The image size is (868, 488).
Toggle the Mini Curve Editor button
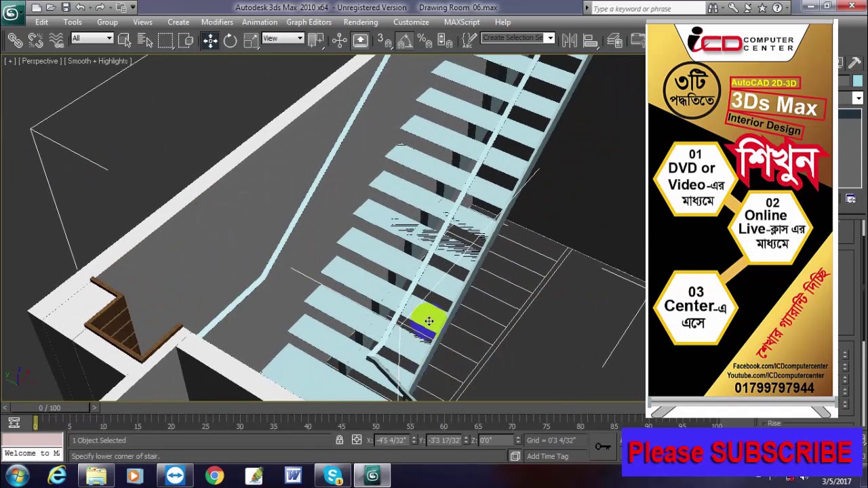pos(14,423)
